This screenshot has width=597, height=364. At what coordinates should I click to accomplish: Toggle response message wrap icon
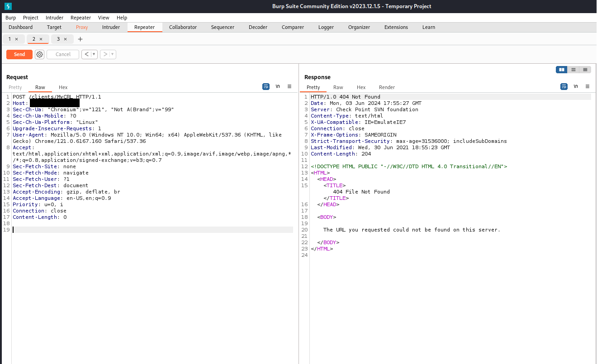(x=564, y=86)
